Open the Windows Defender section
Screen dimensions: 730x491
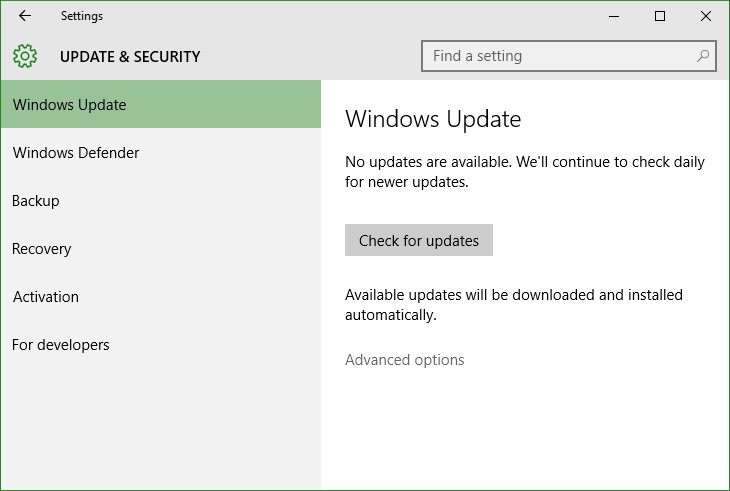click(x=161, y=153)
